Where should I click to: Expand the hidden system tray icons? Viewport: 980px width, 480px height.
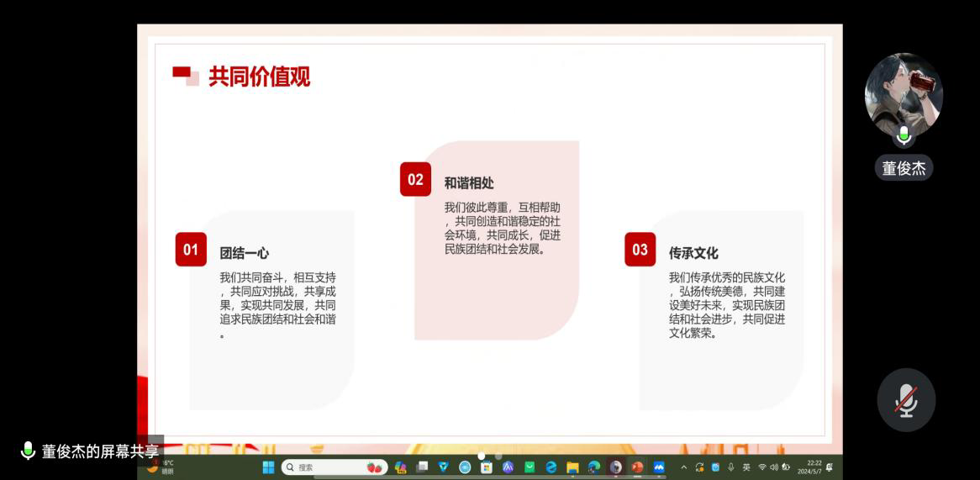tap(684, 467)
